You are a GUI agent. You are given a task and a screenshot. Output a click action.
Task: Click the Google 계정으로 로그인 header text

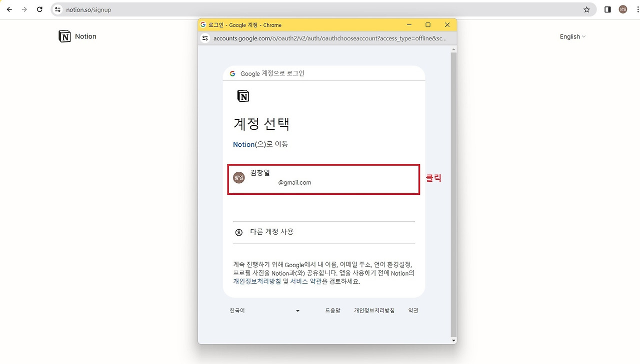click(x=272, y=73)
